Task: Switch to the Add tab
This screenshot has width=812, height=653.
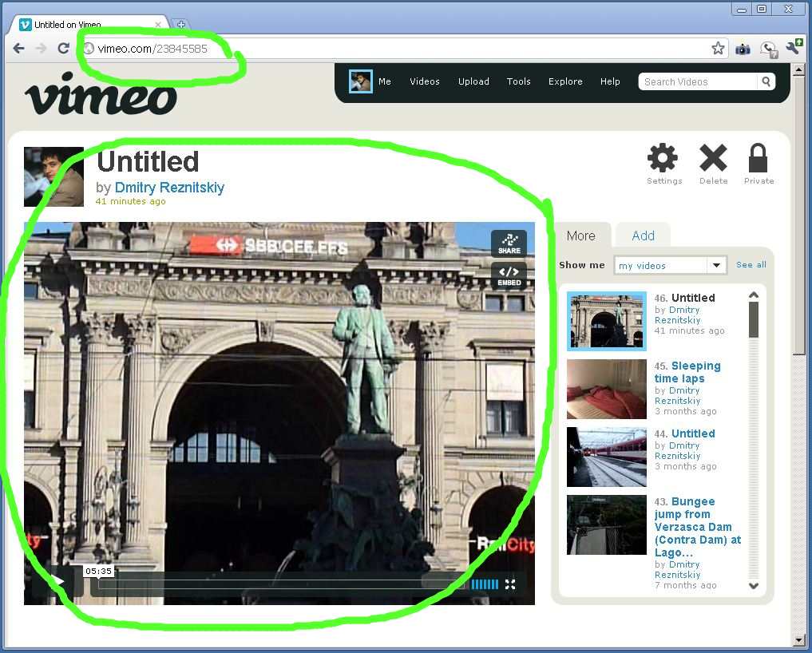Action: (643, 235)
